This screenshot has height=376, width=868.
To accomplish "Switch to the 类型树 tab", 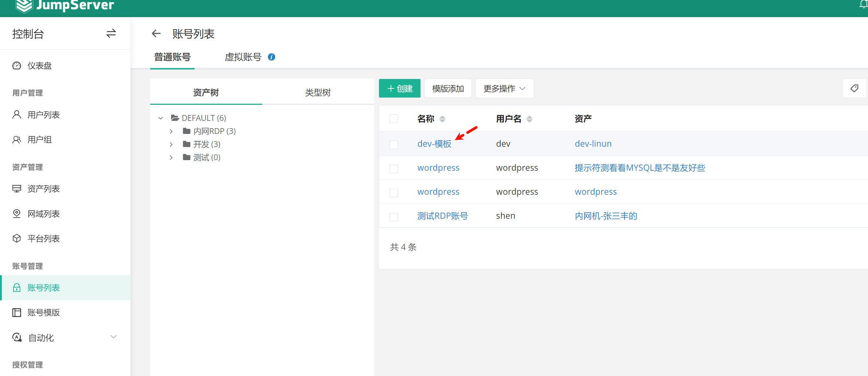I will [x=318, y=92].
